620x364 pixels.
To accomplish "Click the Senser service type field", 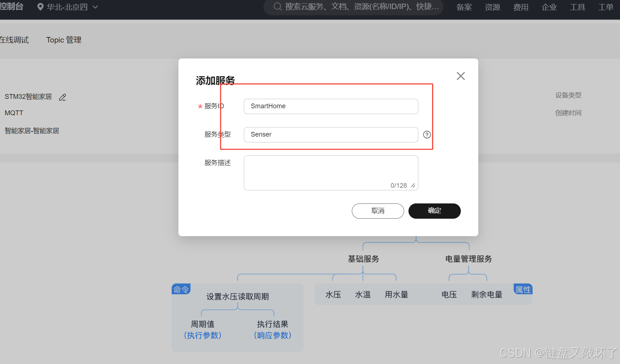I will click(x=330, y=134).
